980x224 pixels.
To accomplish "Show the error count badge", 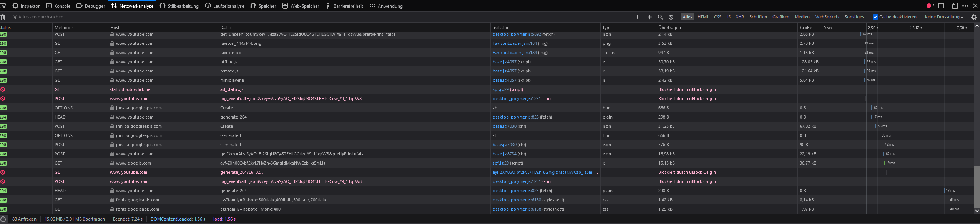I will [x=930, y=6].
